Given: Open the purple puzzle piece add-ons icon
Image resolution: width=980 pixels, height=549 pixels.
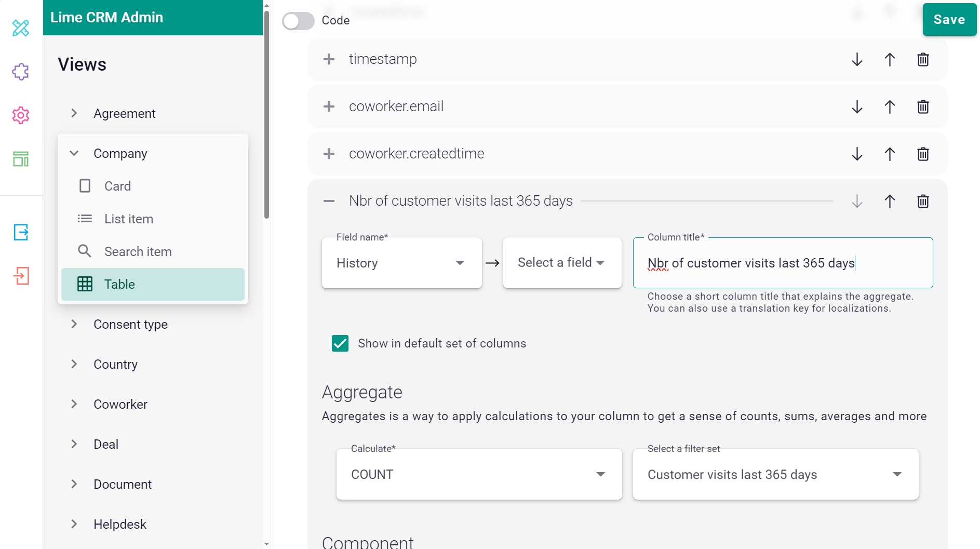Looking at the screenshot, I should coord(21,72).
